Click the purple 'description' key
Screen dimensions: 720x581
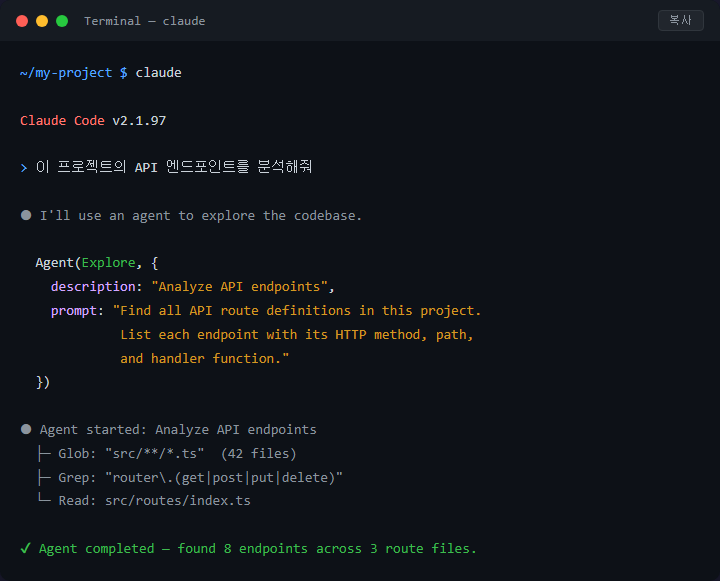[93, 287]
